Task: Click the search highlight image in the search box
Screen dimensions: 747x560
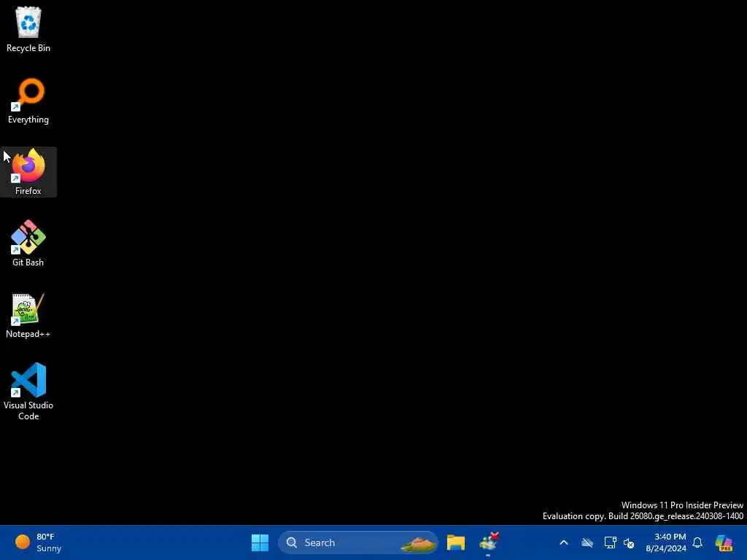Action: (419, 542)
